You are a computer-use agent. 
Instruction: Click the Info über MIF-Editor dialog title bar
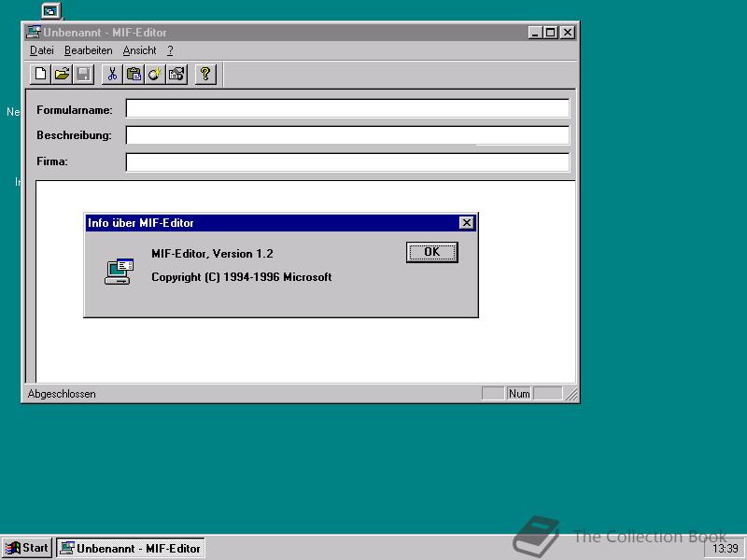point(281,223)
